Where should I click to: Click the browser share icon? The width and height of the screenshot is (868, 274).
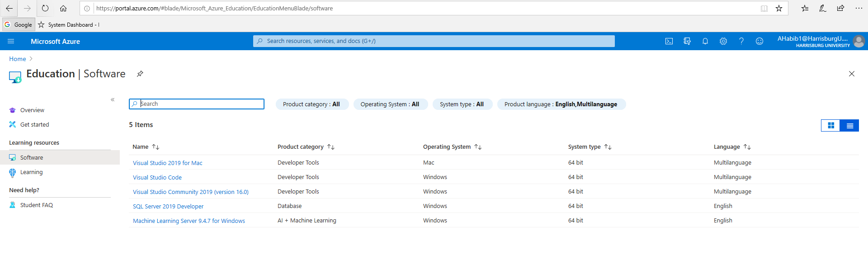point(840,8)
